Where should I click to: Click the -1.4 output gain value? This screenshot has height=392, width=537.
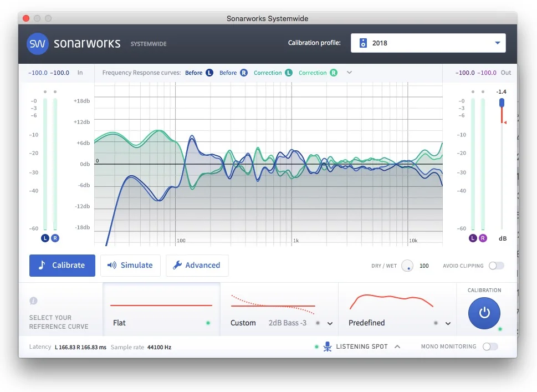click(x=501, y=92)
